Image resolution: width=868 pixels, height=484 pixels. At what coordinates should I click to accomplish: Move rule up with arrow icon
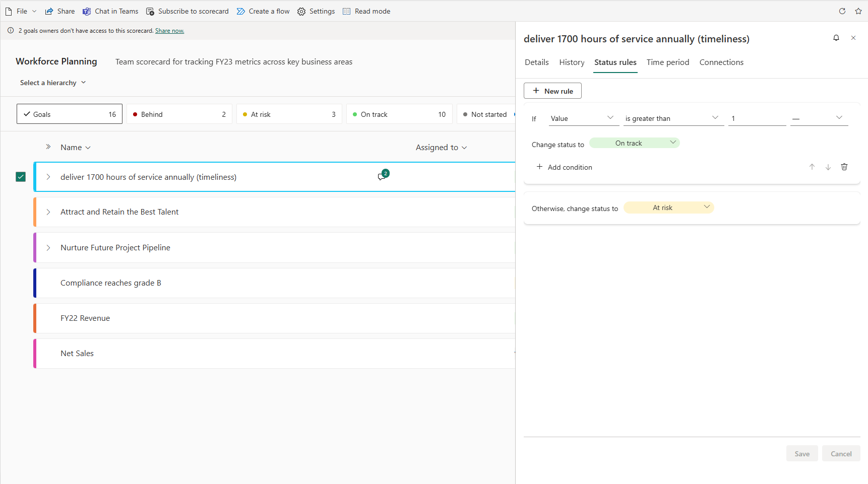click(x=812, y=167)
